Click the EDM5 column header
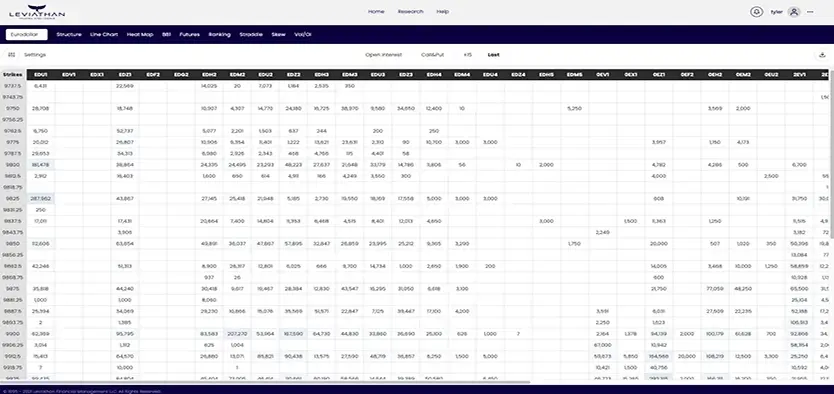Screen dimensions: 834x394 pyautogui.click(x=574, y=75)
